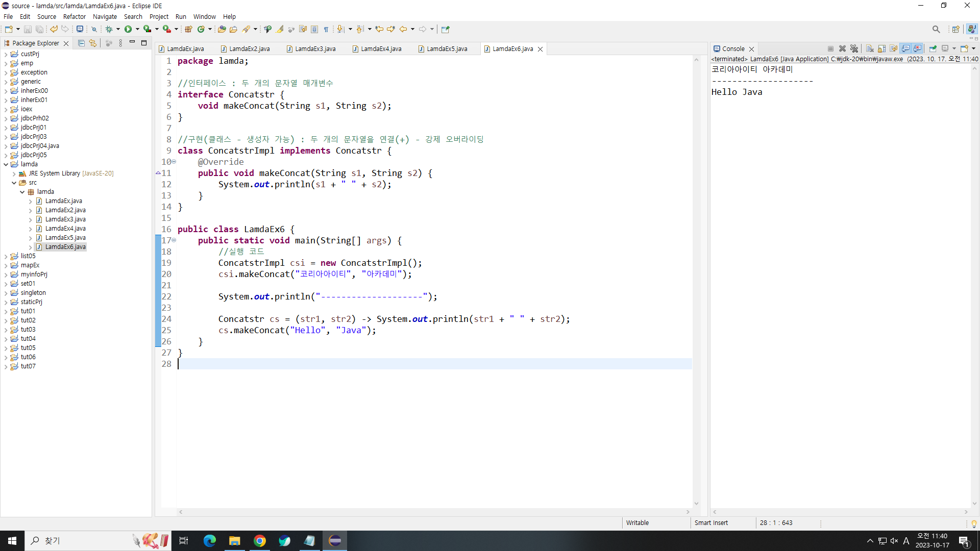The height and width of the screenshot is (551, 980).
Task: Click the Clear Console icon
Action: point(870,48)
